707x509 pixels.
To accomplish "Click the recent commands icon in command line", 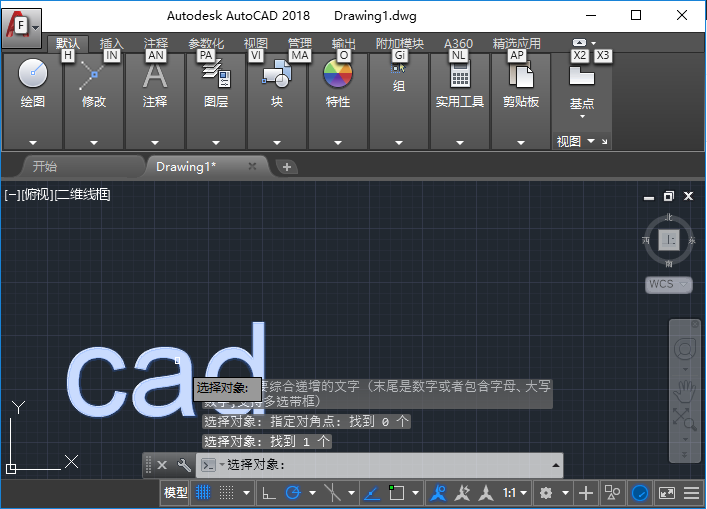I will click(x=208, y=465).
